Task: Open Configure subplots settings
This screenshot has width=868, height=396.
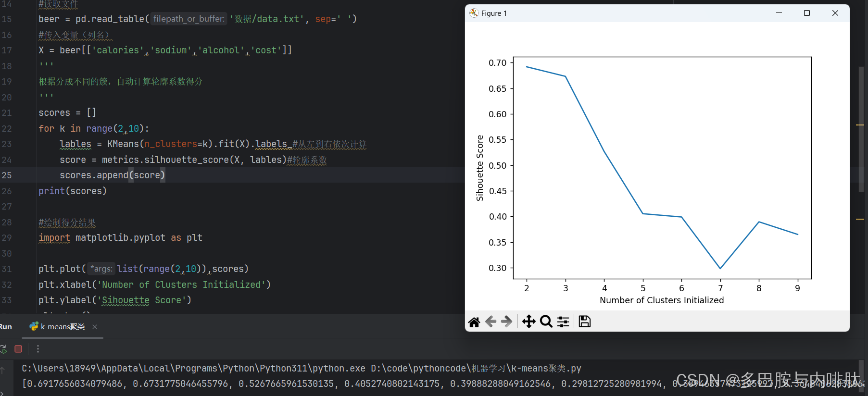Action: click(x=563, y=322)
